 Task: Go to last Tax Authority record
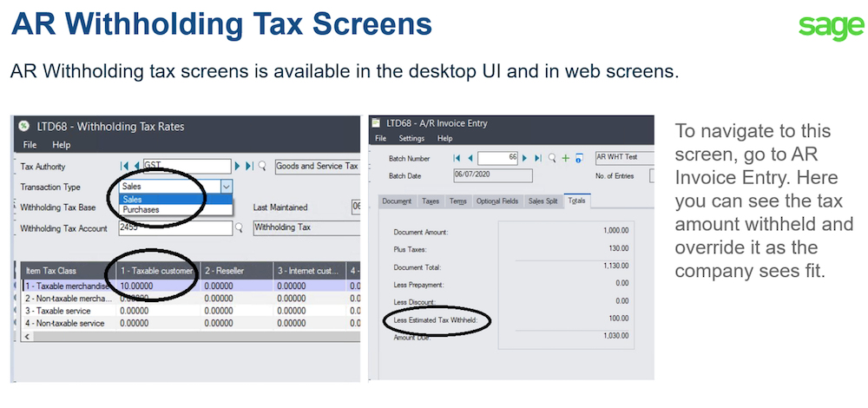pos(249,166)
